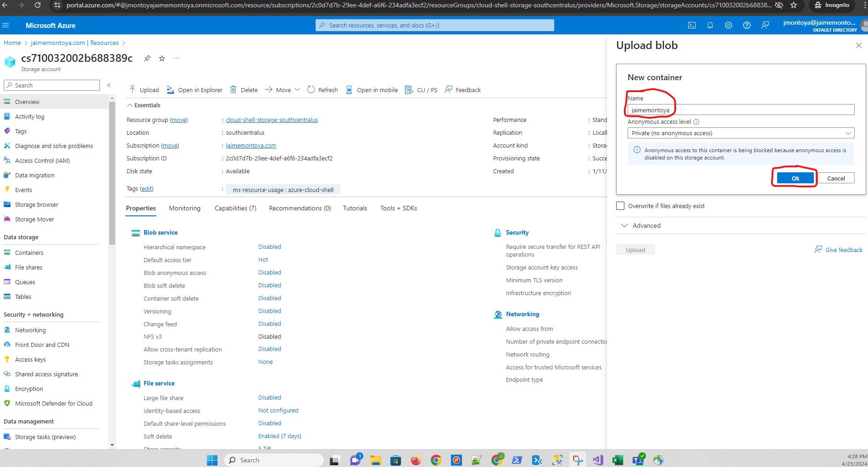Screen dimensions: 868x467
Task: Click the top bar feedback icon
Action: click(765, 25)
